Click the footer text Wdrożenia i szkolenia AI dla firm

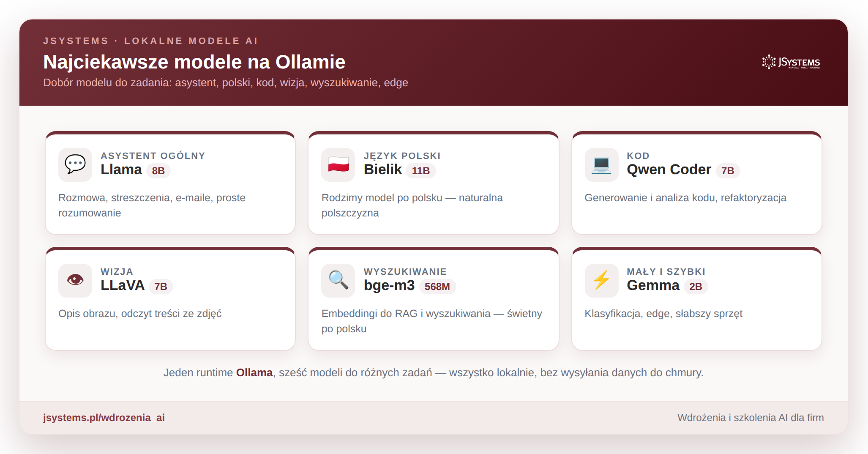(751, 418)
